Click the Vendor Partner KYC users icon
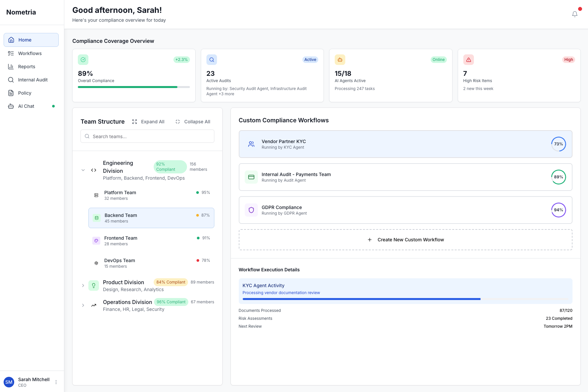Image resolution: width=588 pixels, height=392 pixels. (251, 144)
